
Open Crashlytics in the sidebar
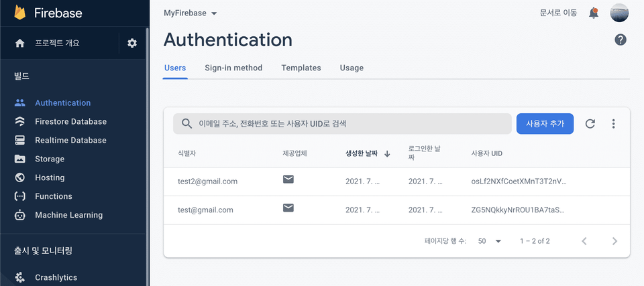[x=56, y=277]
